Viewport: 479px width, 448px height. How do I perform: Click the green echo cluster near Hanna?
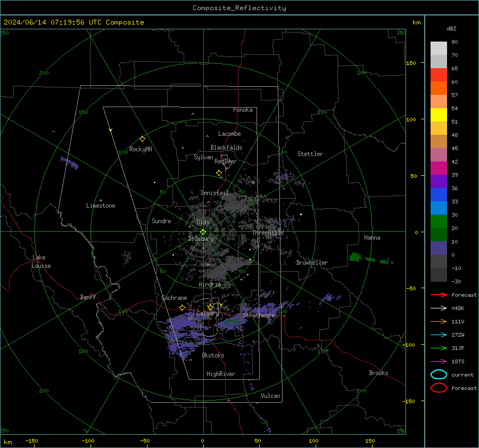point(356,257)
